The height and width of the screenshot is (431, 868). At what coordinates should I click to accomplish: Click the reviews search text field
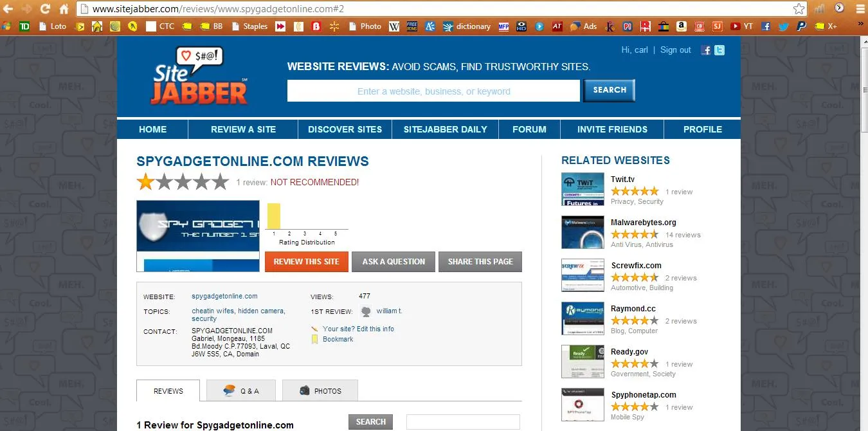pos(463,422)
